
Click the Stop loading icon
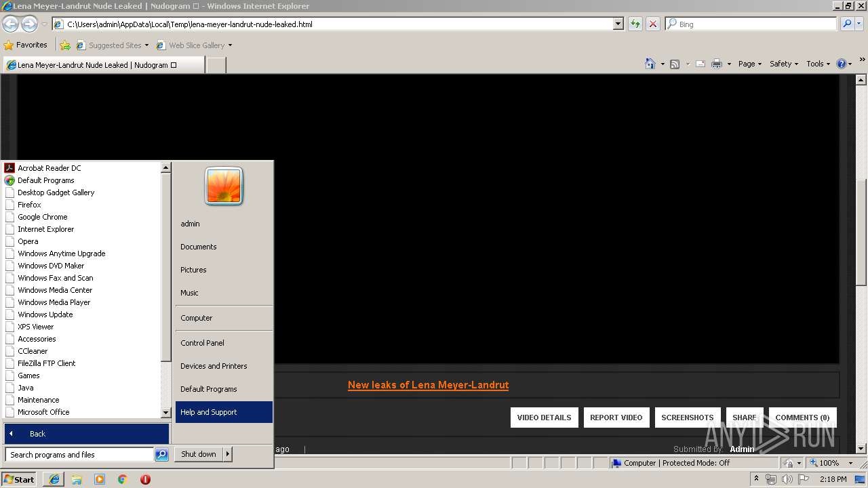[x=652, y=24]
